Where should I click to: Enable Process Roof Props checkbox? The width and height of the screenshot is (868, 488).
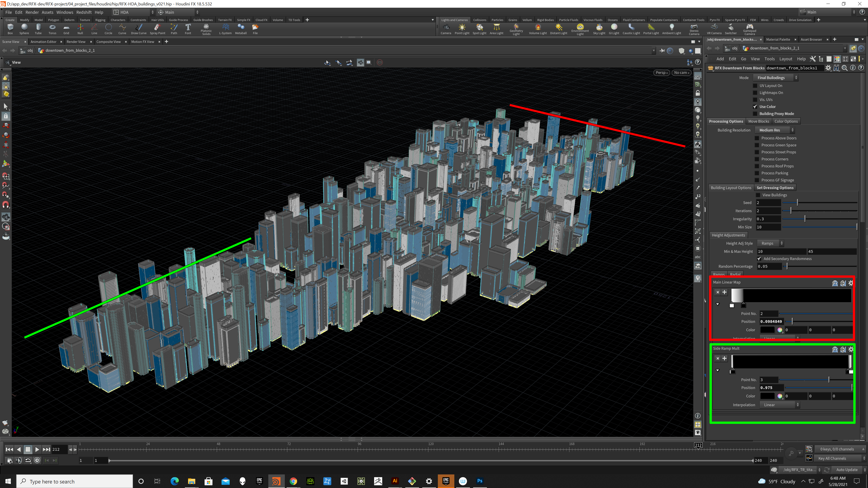click(x=757, y=166)
